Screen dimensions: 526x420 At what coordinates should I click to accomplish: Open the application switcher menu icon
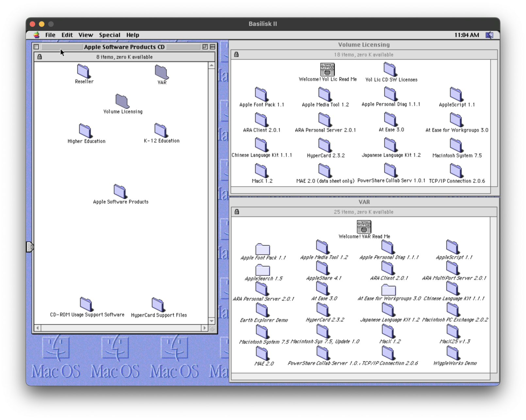489,35
